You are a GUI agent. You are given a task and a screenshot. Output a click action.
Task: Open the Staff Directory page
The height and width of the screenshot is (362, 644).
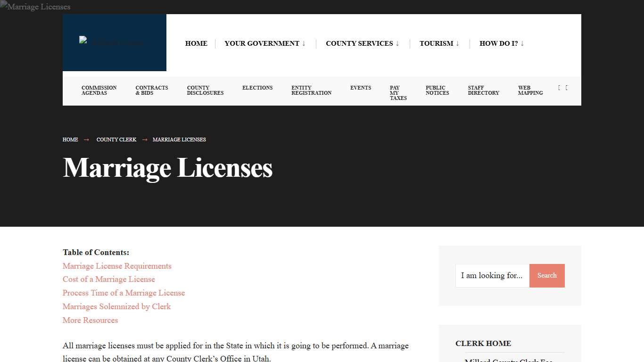(483, 90)
